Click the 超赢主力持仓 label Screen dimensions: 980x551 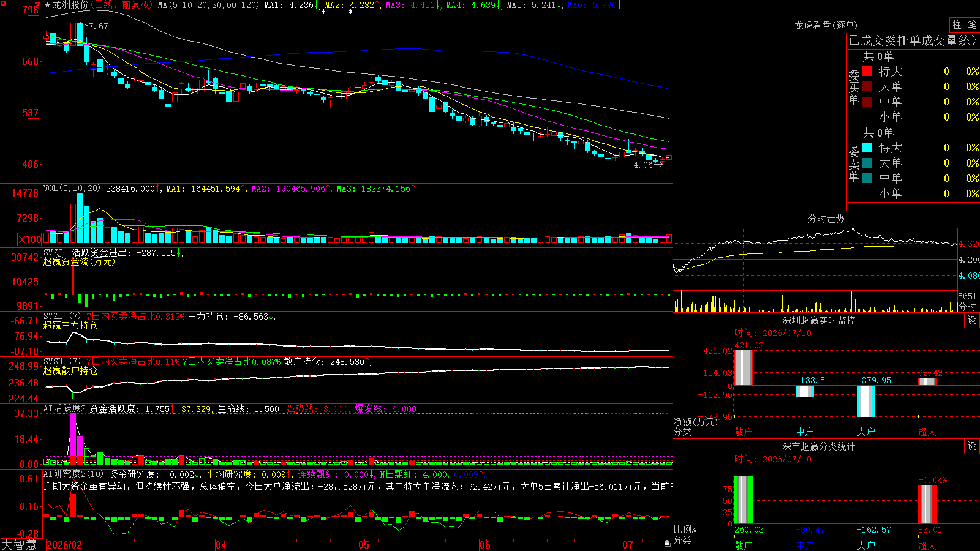click(x=70, y=325)
